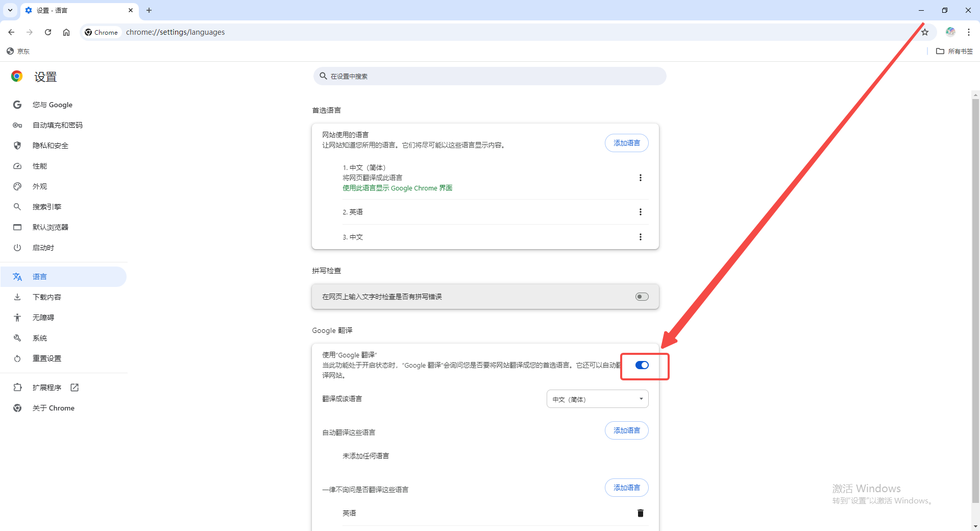The image size is (980, 531).
Task: Open the 翻译成该语言 dropdown
Action: click(598, 399)
